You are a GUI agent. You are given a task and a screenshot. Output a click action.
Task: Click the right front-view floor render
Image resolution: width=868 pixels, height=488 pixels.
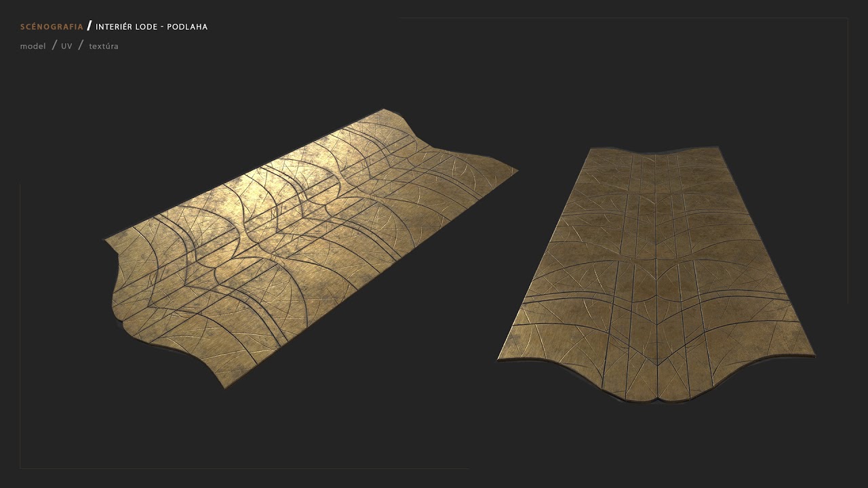656,274
